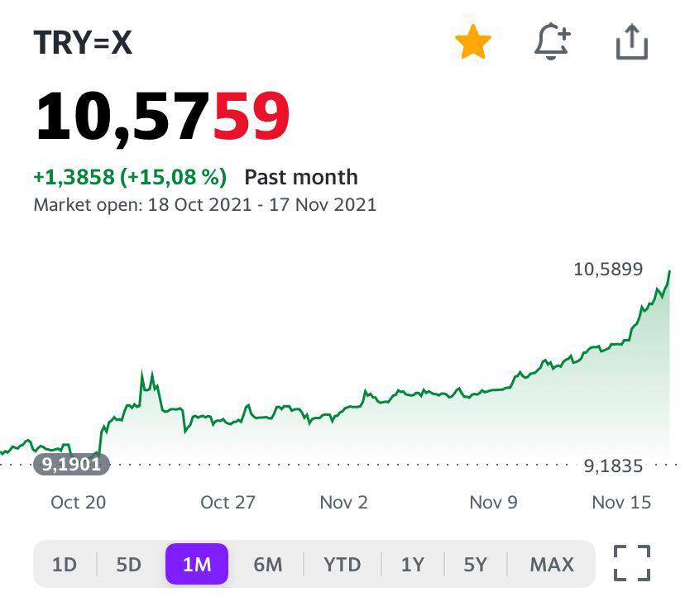The height and width of the screenshot is (616, 685).
Task: Select the MAX time range
Action: tap(551, 565)
